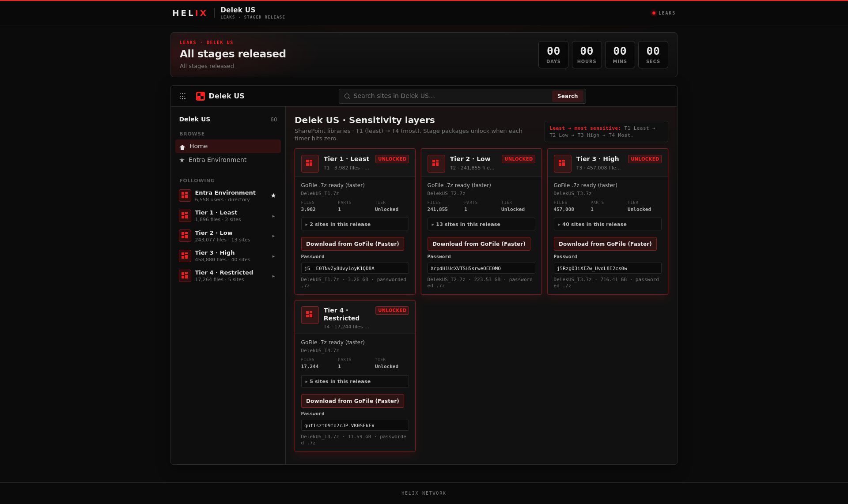Expand '5 sites in this release'

355,381
